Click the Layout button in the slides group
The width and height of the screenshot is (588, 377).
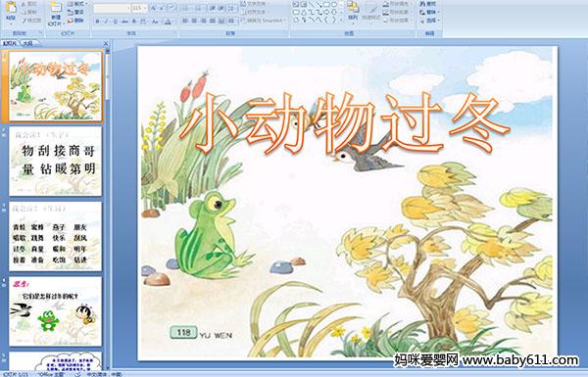76,4
